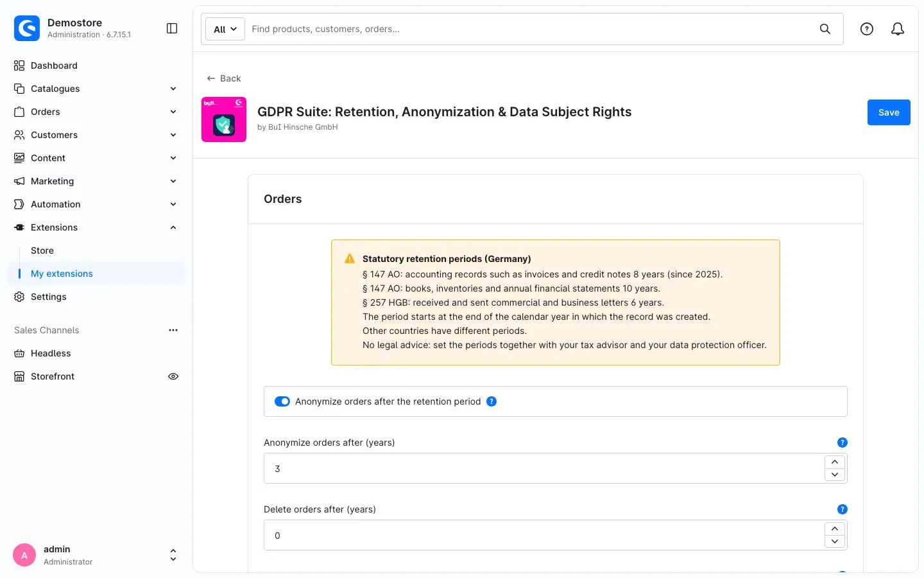This screenshot has height=578, width=924.
Task: Click the Catalogues icon in sidebar
Action: point(19,89)
